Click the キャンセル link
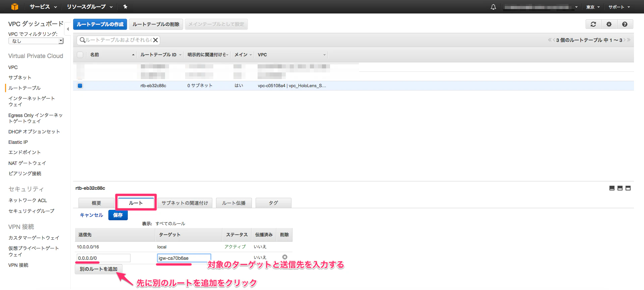 tap(91, 215)
